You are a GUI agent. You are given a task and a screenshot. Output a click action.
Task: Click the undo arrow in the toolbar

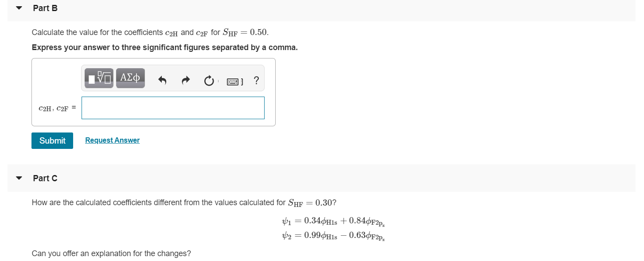(x=162, y=80)
